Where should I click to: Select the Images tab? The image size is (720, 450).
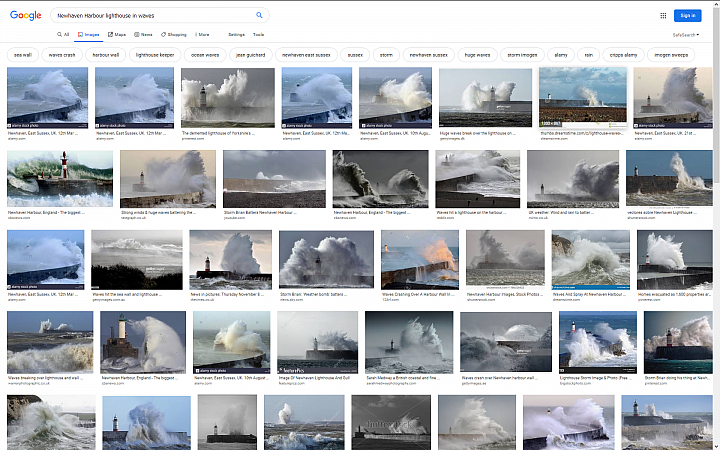[x=88, y=34]
